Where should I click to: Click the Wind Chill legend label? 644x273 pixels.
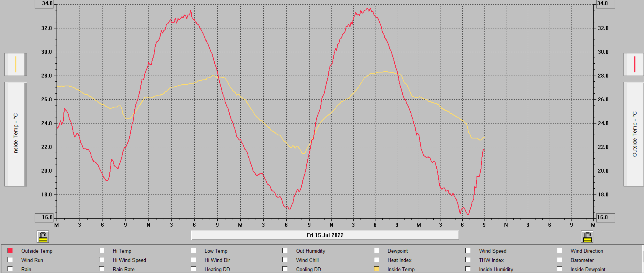[x=307, y=260]
